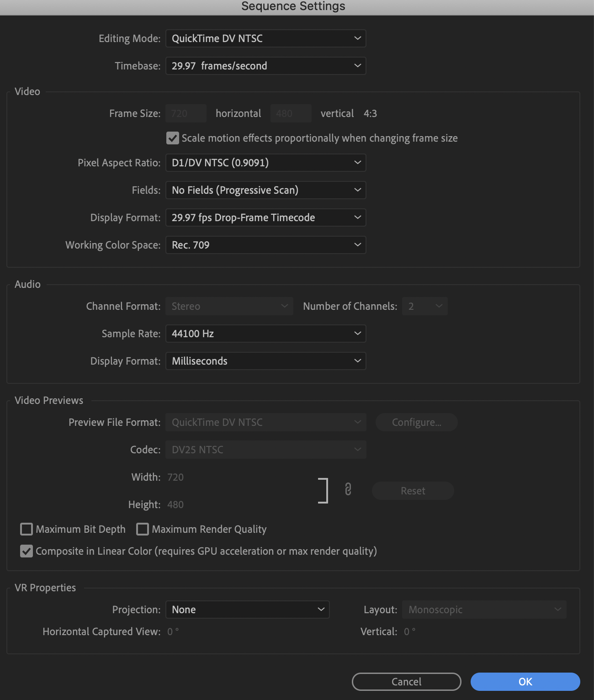The image size is (594, 700).
Task: Expand the Fields dropdown
Action: pos(266,190)
